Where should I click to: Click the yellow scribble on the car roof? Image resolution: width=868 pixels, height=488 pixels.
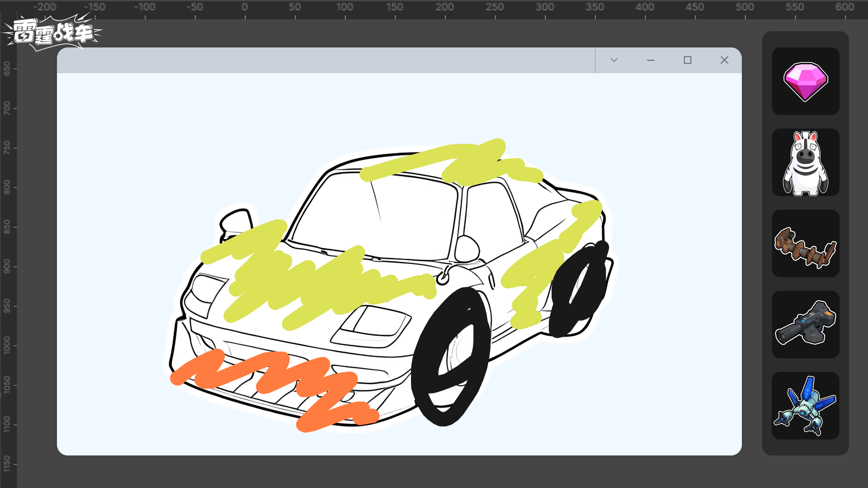tap(452, 162)
